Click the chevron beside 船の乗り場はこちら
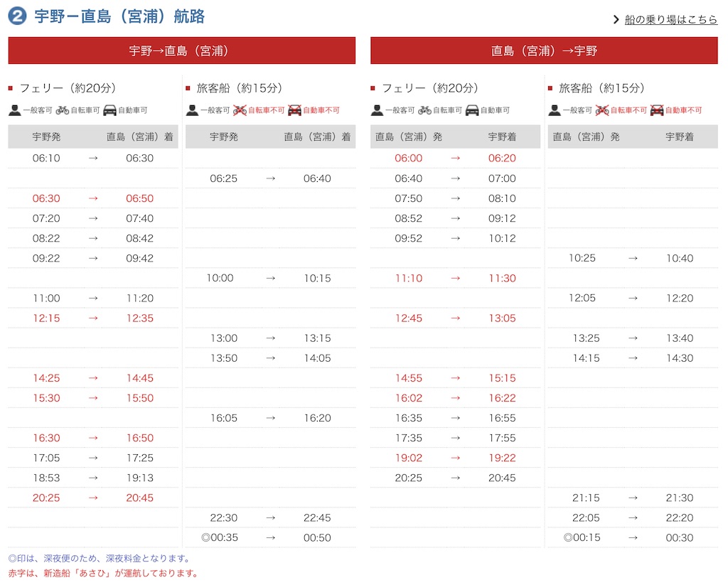Screen dimensions: 728x585 click(616, 19)
